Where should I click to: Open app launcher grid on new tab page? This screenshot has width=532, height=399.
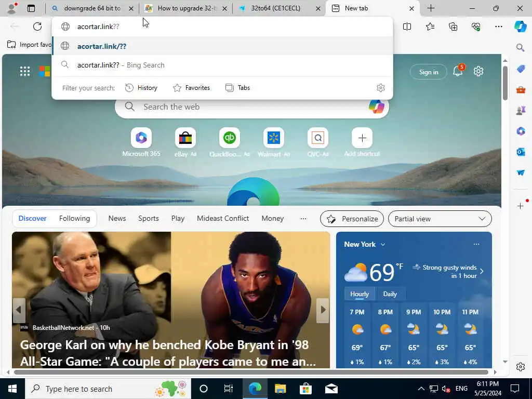click(25, 71)
